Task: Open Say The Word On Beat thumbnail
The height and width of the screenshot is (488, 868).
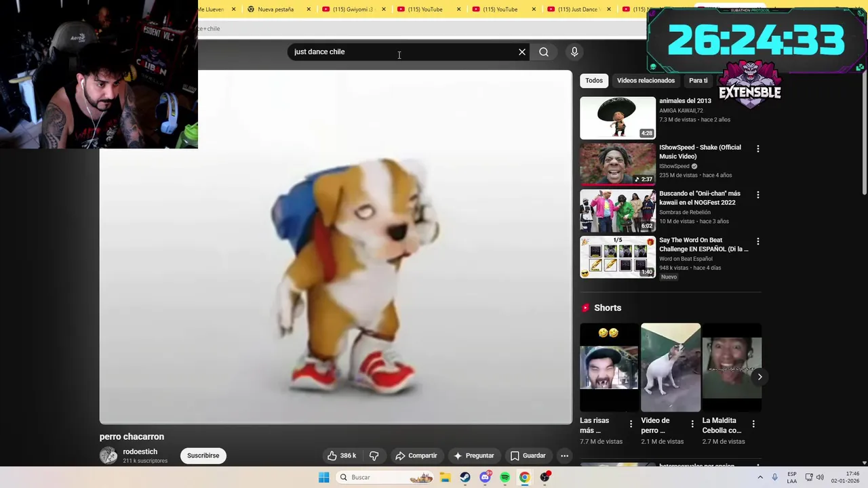Action: coord(618,257)
